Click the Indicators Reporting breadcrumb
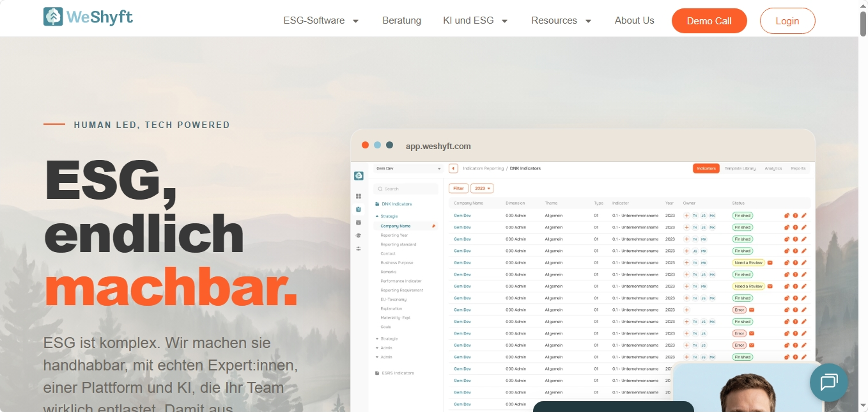 coord(483,168)
